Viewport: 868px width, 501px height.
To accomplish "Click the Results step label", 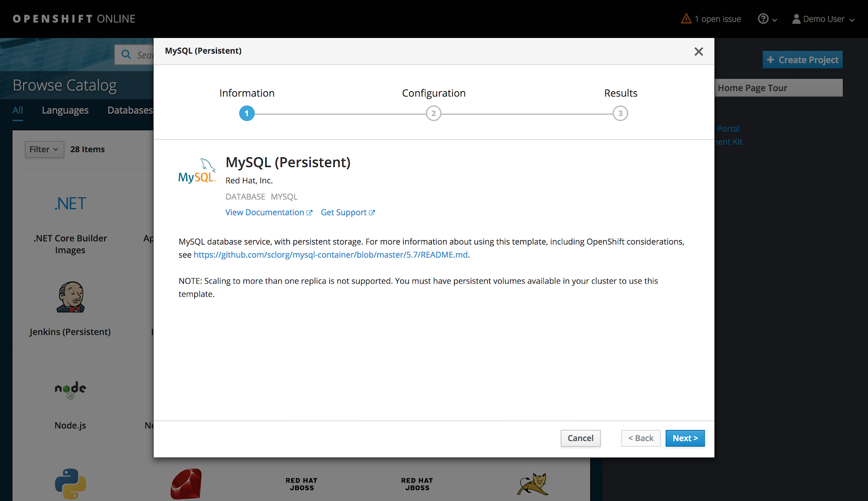I will [x=621, y=93].
